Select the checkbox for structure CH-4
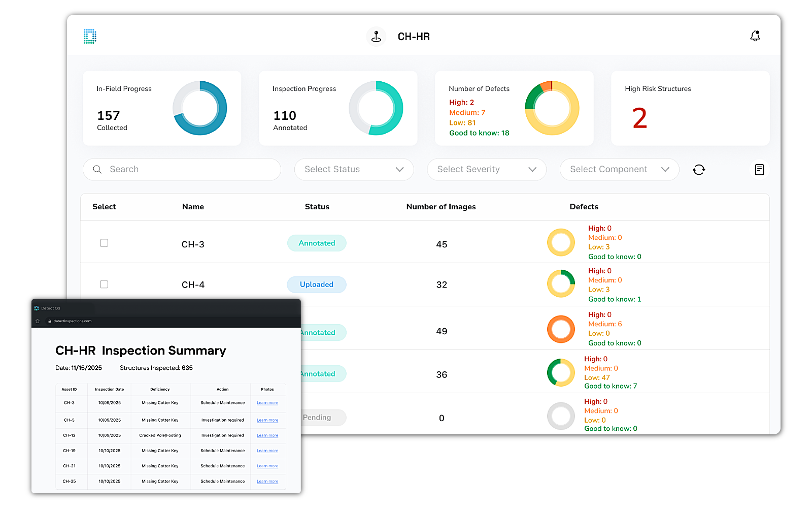 [x=104, y=284]
